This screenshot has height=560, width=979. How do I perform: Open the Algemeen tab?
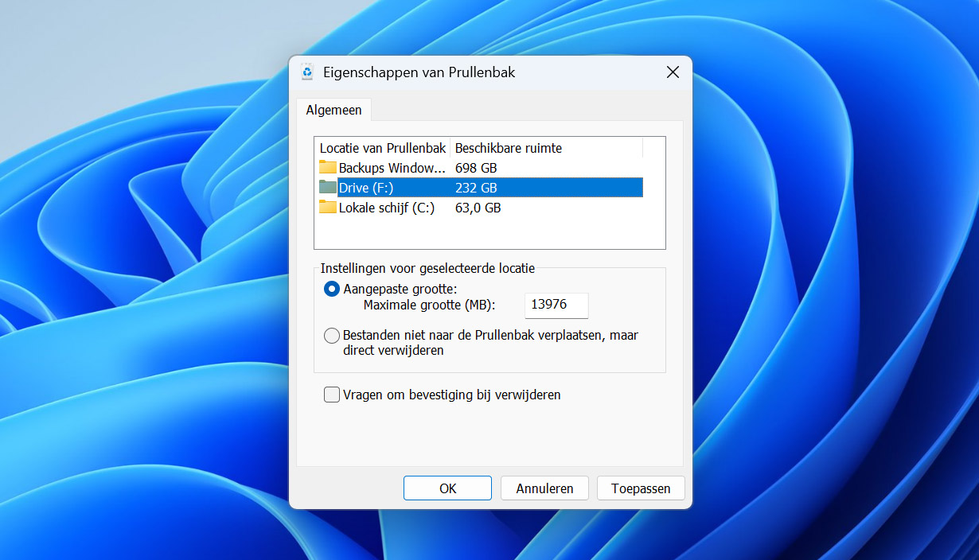click(333, 111)
